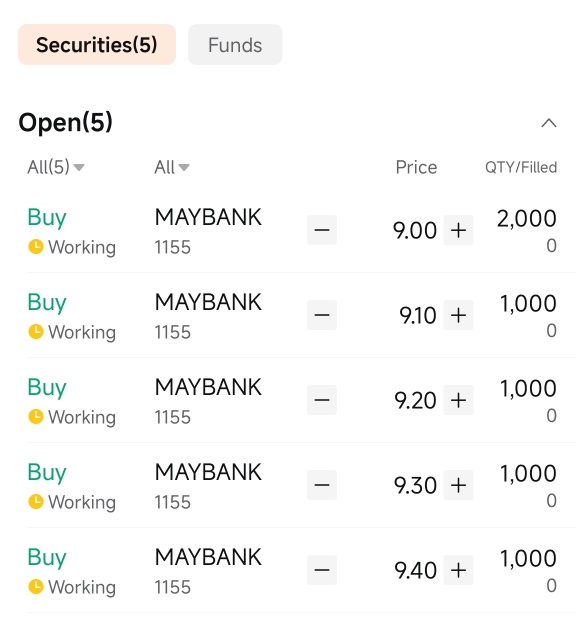Select the Securities(5) tab
The image size is (576, 632).
click(x=97, y=44)
